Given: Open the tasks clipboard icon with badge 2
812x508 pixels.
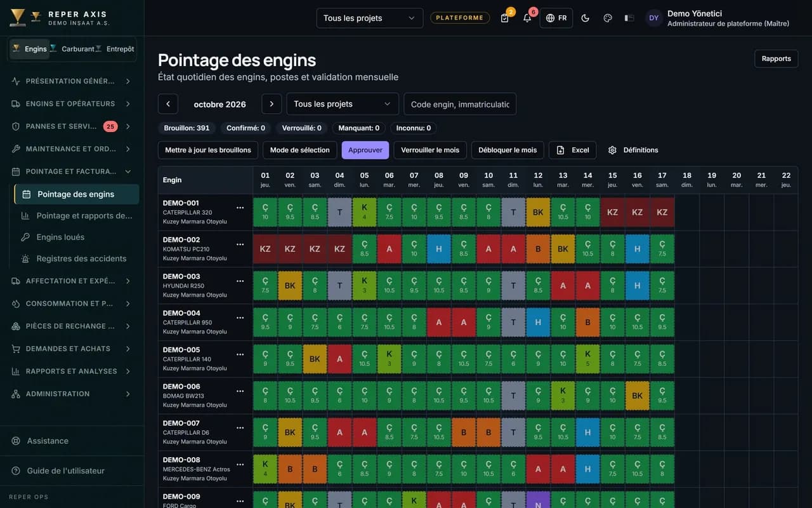Looking at the screenshot, I should (505, 18).
